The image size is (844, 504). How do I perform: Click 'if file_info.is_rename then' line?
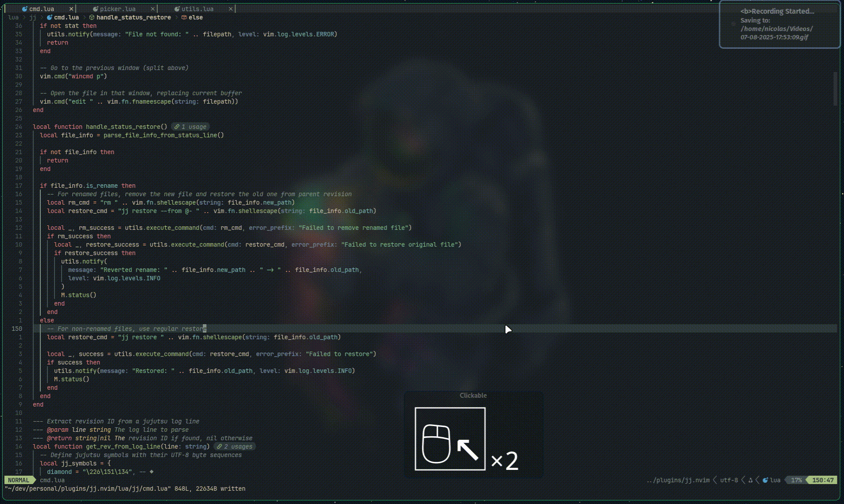[x=88, y=186]
